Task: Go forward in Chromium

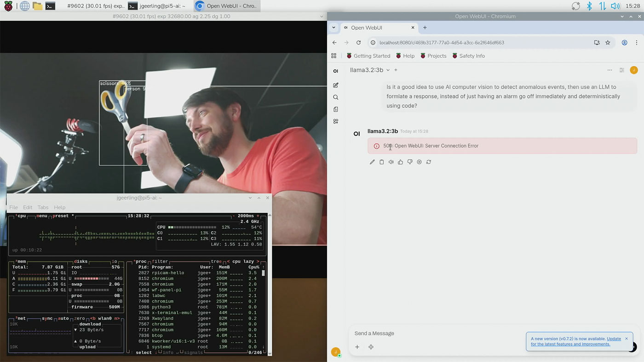Action: [346, 43]
